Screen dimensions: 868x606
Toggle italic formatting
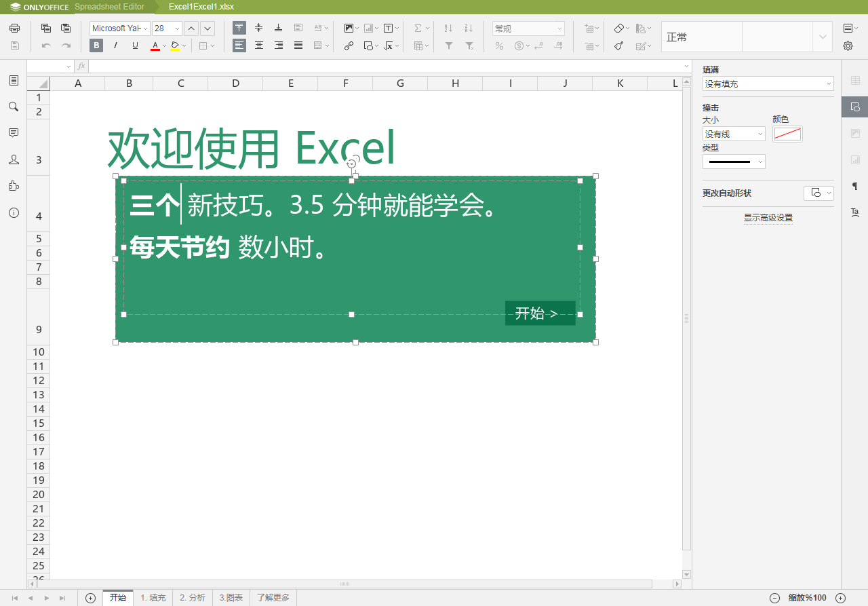point(115,45)
